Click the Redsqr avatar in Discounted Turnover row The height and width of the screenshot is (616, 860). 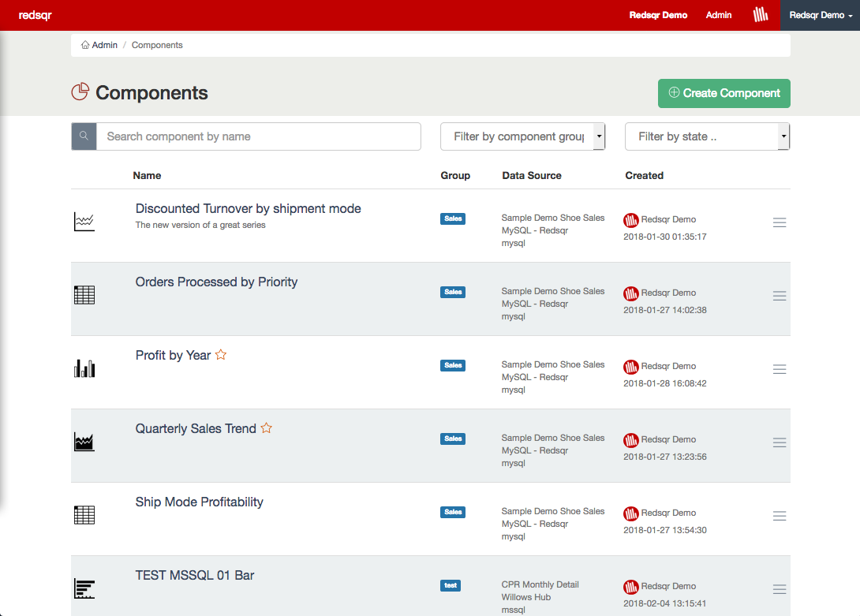pyautogui.click(x=630, y=220)
